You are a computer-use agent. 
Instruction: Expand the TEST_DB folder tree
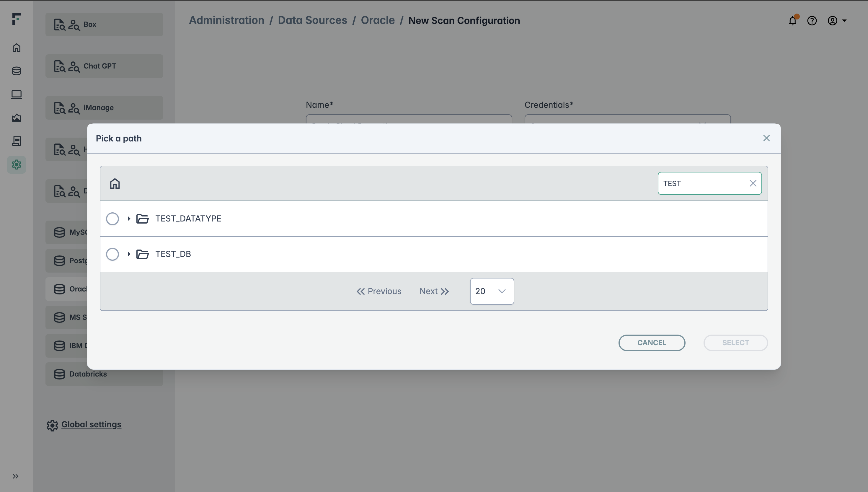click(129, 254)
